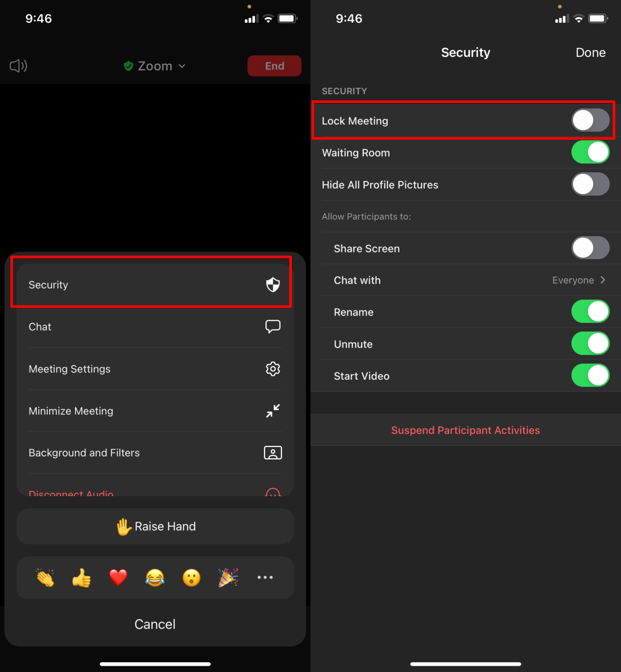The image size is (621, 672).
Task: Open Security via the shield icon
Action: click(x=273, y=285)
